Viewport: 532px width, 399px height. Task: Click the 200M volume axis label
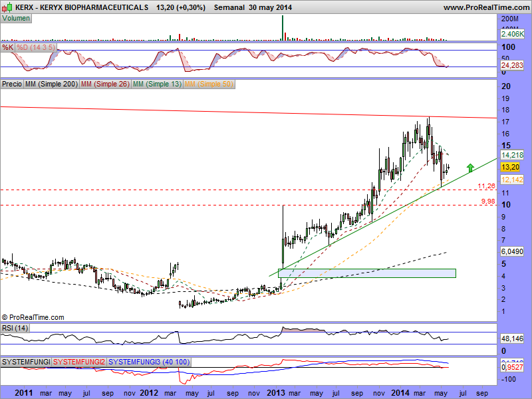tap(510, 19)
